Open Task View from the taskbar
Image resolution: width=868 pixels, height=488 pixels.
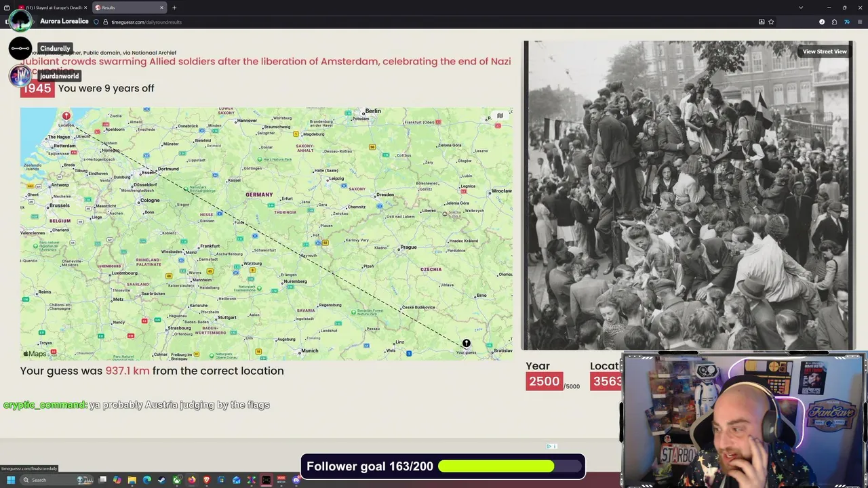103,480
